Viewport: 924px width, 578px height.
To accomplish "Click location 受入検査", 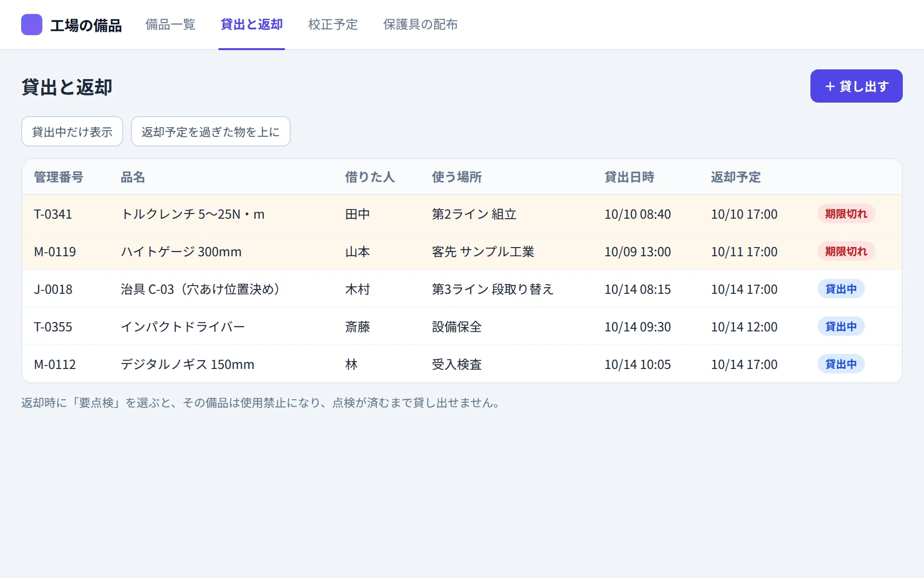I will pyautogui.click(x=457, y=365).
